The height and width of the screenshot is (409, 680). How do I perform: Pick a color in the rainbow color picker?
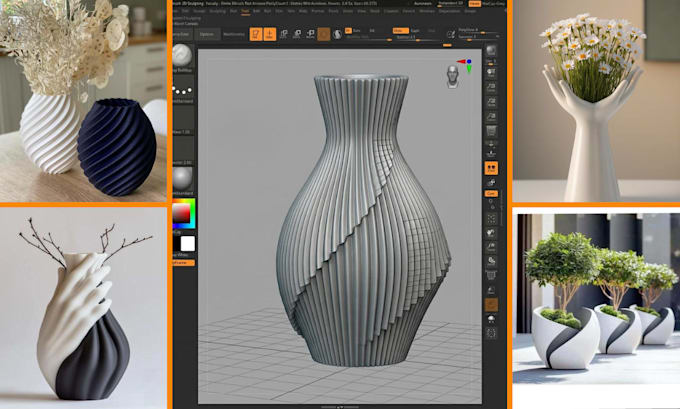coord(184,213)
